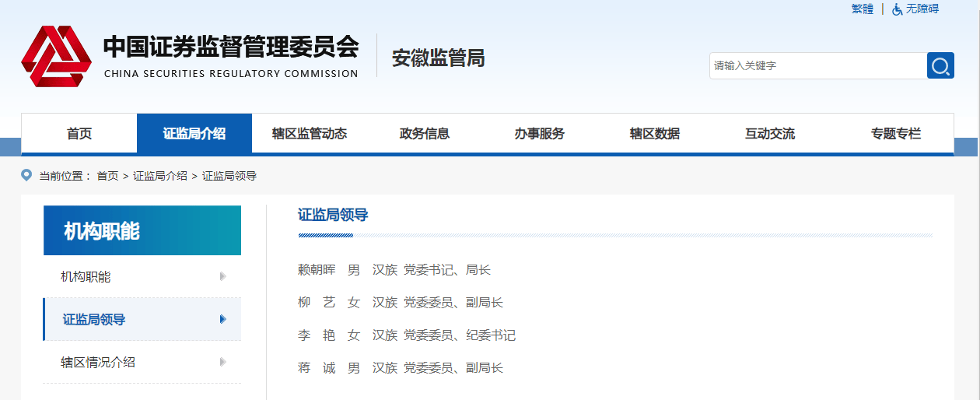The height and width of the screenshot is (400, 980).
Task: Open 辖区情况介绍 in the sidebar
Action: click(x=98, y=362)
